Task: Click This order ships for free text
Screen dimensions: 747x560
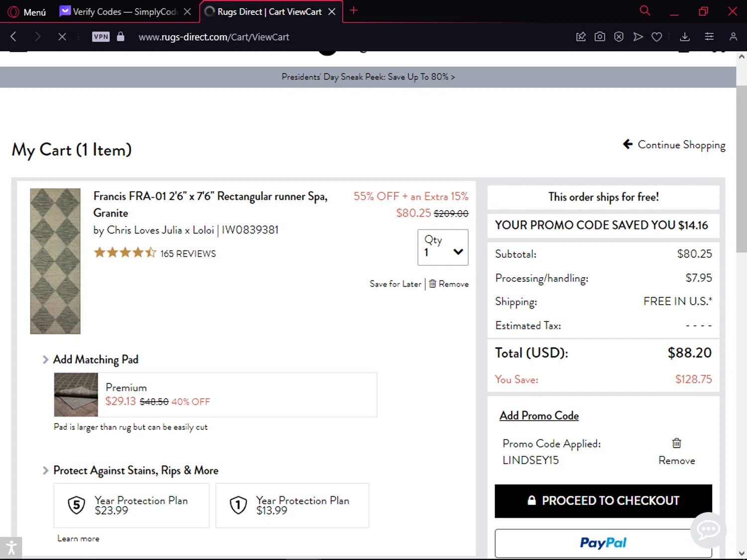Action: 603,197
